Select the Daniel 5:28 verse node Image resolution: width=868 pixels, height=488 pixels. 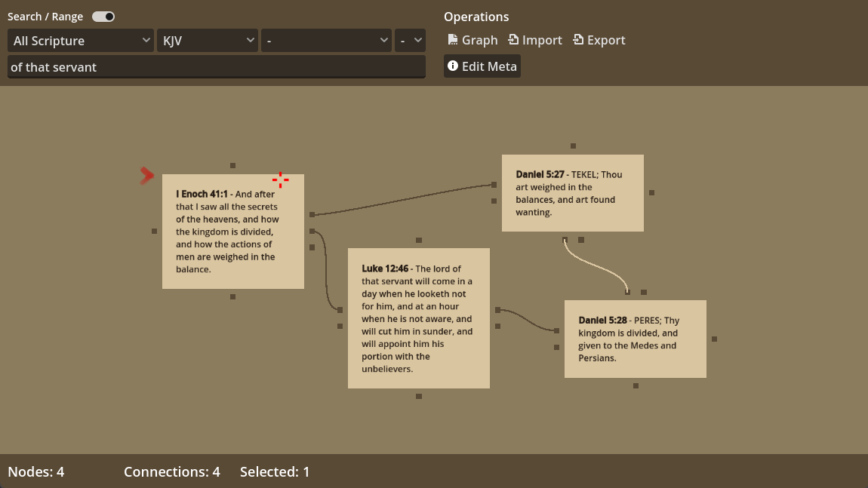pos(635,339)
